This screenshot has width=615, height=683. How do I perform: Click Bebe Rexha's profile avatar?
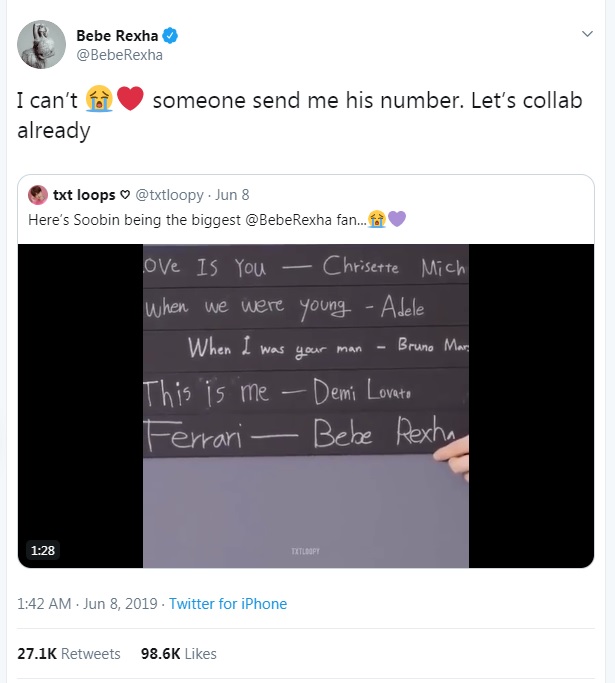[x=41, y=45]
